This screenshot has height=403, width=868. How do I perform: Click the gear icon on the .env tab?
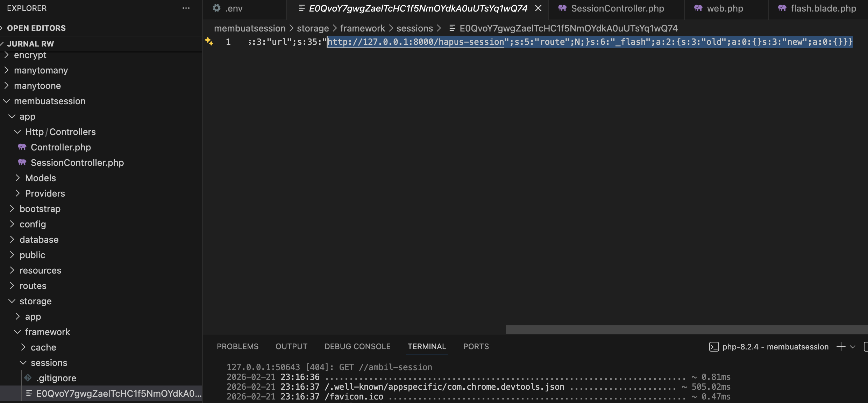(216, 8)
